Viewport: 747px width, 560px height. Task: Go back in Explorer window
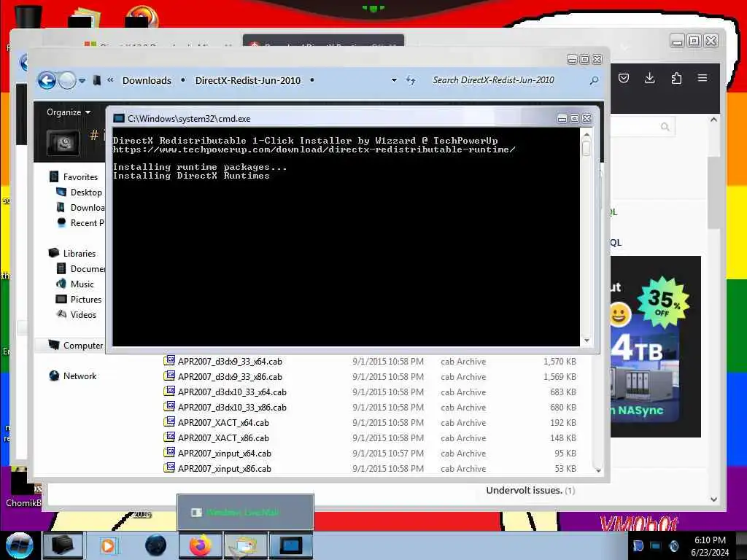point(47,80)
